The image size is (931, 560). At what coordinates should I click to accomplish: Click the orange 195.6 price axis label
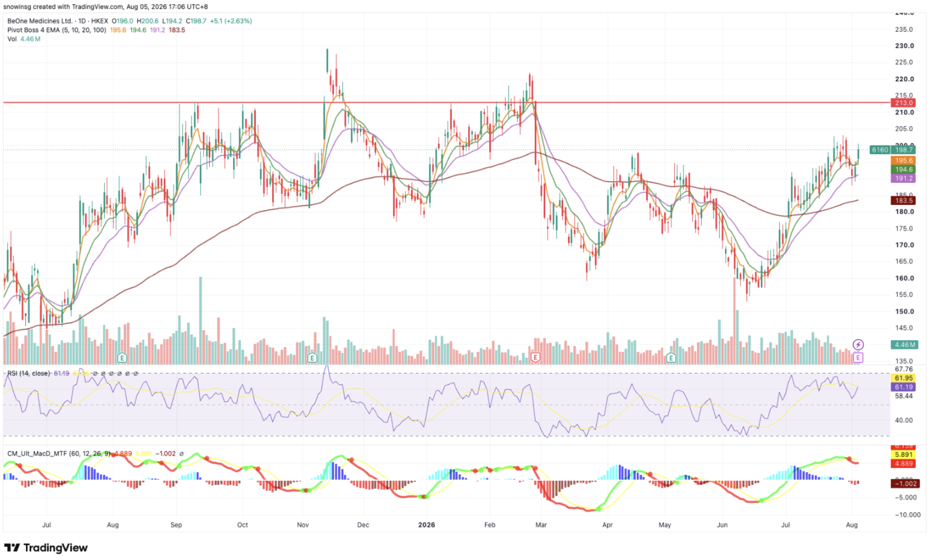click(x=904, y=160)
